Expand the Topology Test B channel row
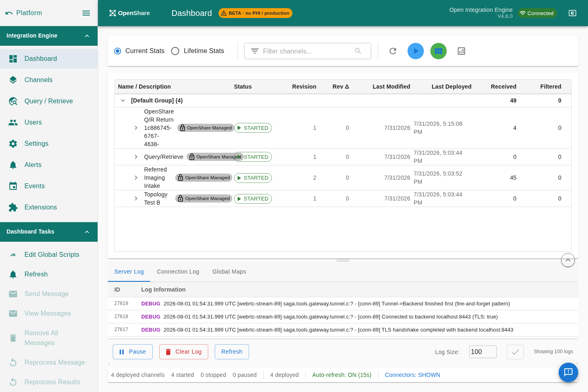The width and height of the screenshot is (588, 392). point(136,198)
